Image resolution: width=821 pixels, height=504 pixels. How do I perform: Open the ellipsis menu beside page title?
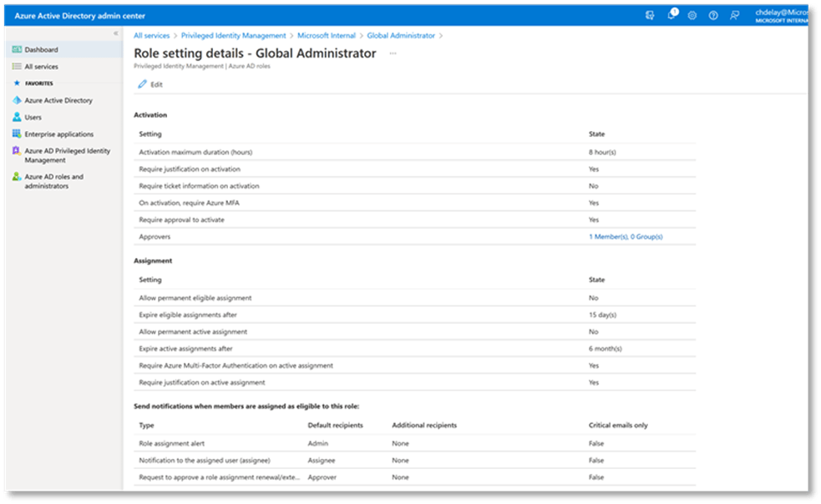point(393,53)
